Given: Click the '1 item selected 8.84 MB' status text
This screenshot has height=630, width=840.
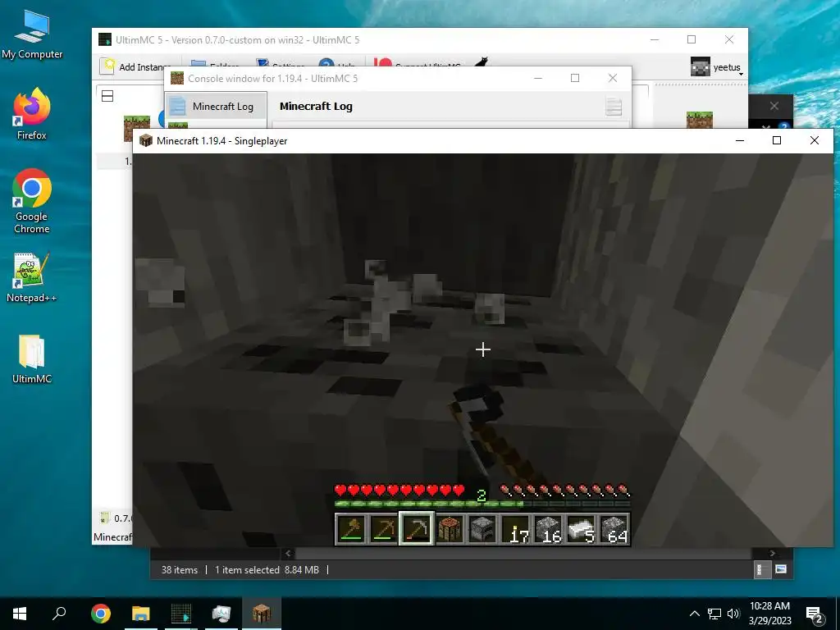Looking at the screenshot, I should coord(267,570).
